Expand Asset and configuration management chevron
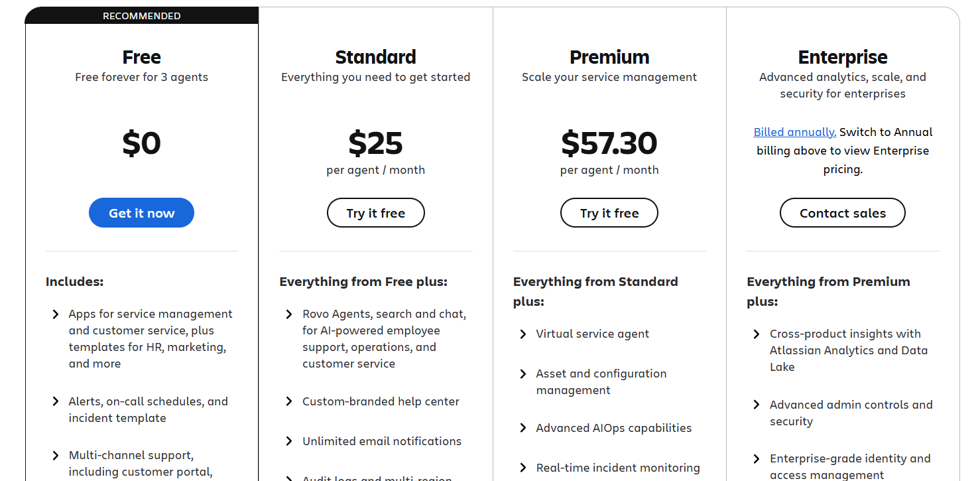This screenshot has height=481, width=980. pos(523,374)
